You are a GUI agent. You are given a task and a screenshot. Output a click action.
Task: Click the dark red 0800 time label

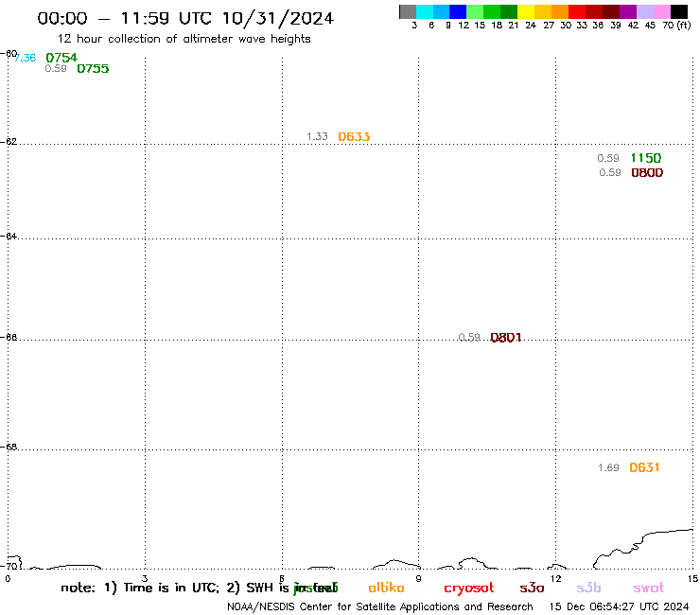click(647, 172)
